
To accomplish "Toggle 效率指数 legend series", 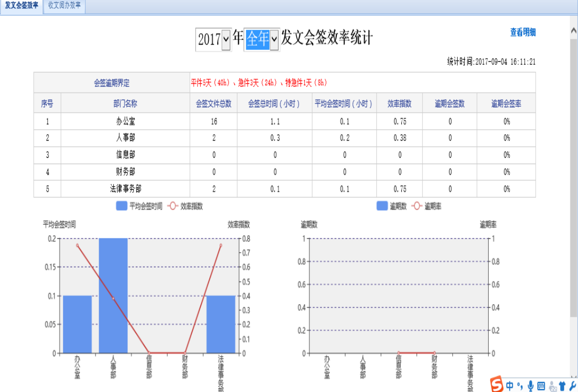I will coord(185,206).
